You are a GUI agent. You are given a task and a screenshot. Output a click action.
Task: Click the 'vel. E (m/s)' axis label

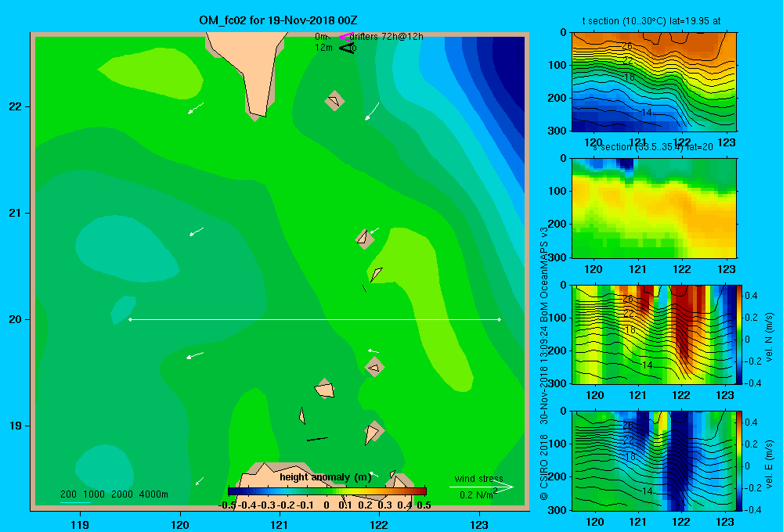tap(769, 464)
